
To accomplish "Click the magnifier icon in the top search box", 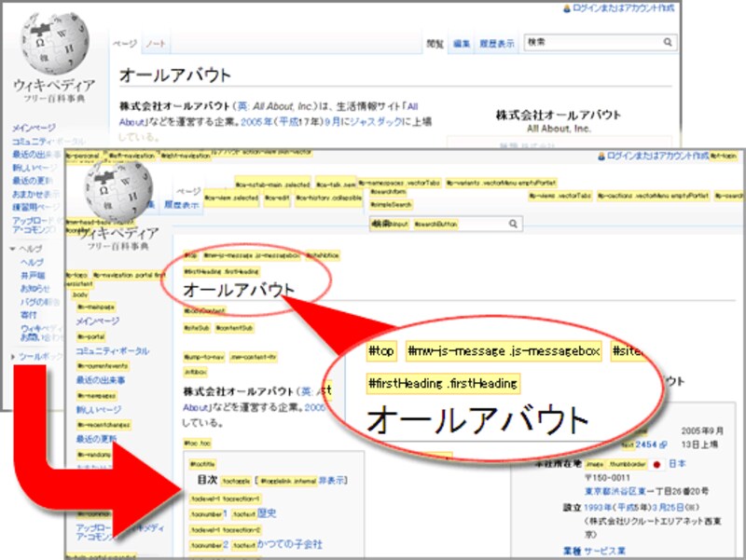I will [x=669, y=43].
